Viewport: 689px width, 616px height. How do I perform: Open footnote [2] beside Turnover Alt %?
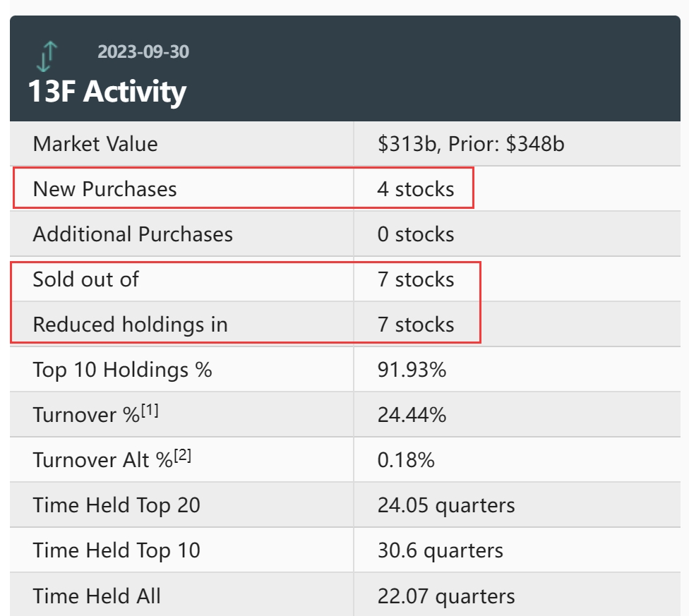182,456
